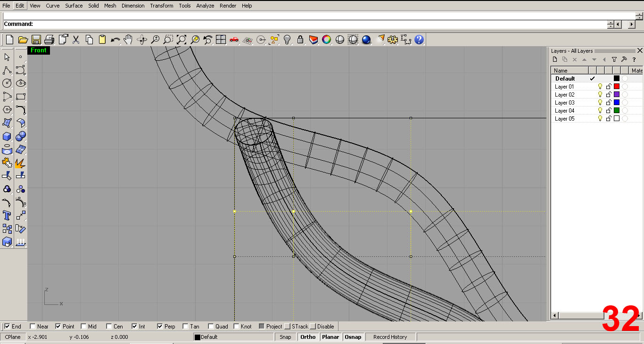Enable the Quad osnap checkbox

tap(211, 326)
